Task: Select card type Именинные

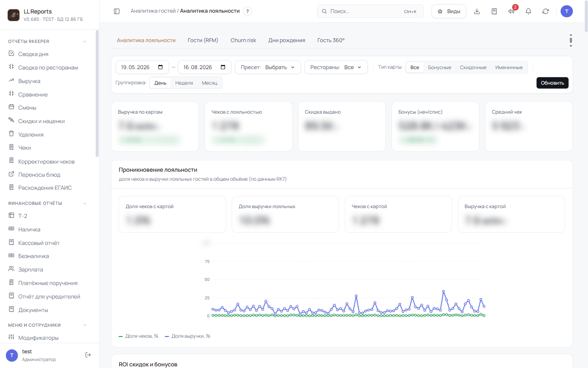Action: point(509,67)
